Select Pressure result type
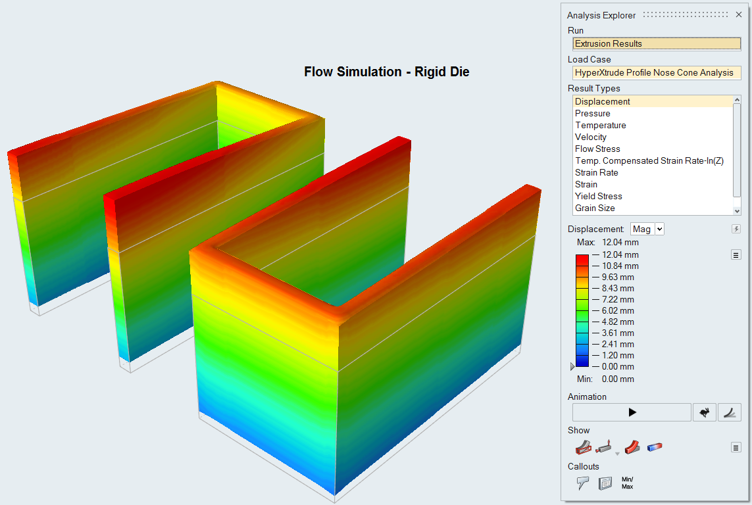The image size is (752, 505). click(x=592, y=114)
